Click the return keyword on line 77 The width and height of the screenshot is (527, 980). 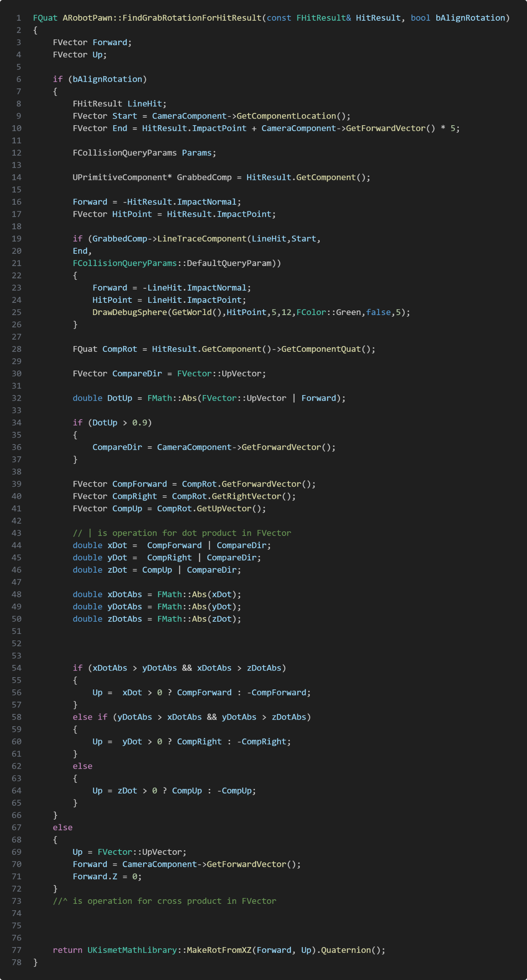click(x=67, y=950)
